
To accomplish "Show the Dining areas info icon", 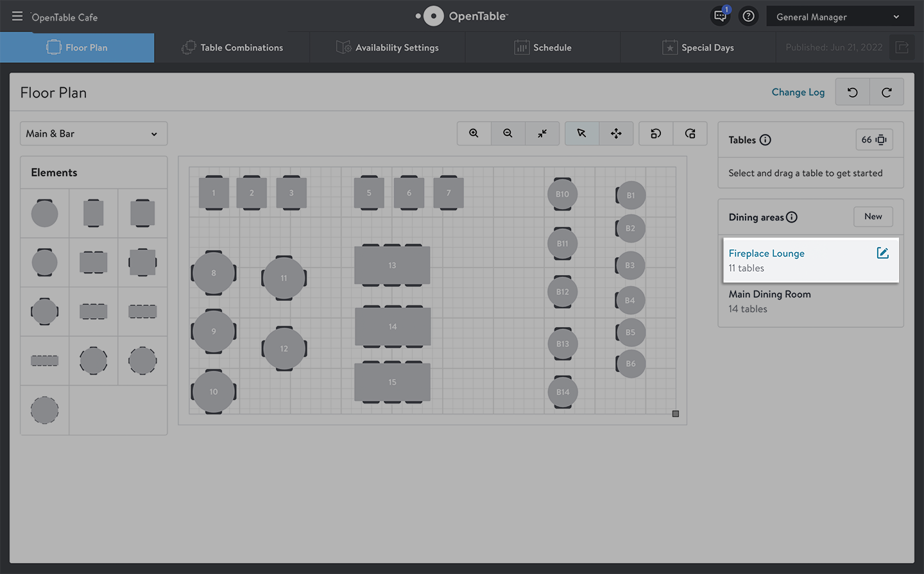I will [x=792, y=217].
